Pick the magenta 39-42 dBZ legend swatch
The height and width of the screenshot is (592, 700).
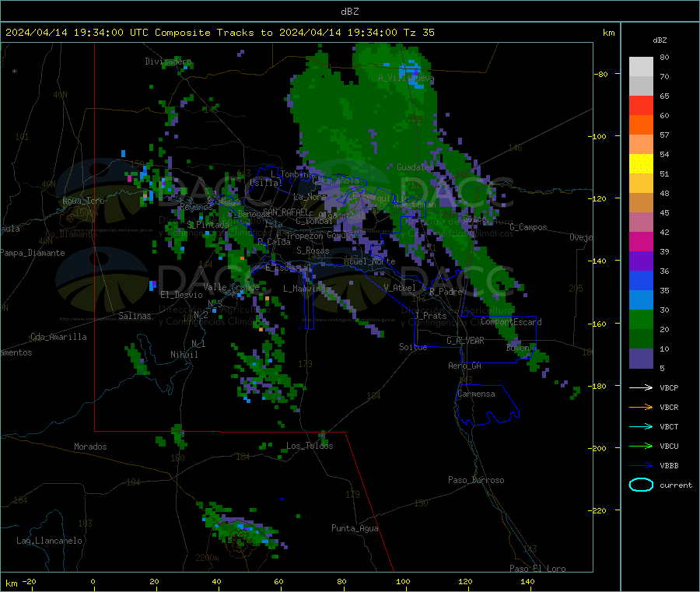[641, 241]
